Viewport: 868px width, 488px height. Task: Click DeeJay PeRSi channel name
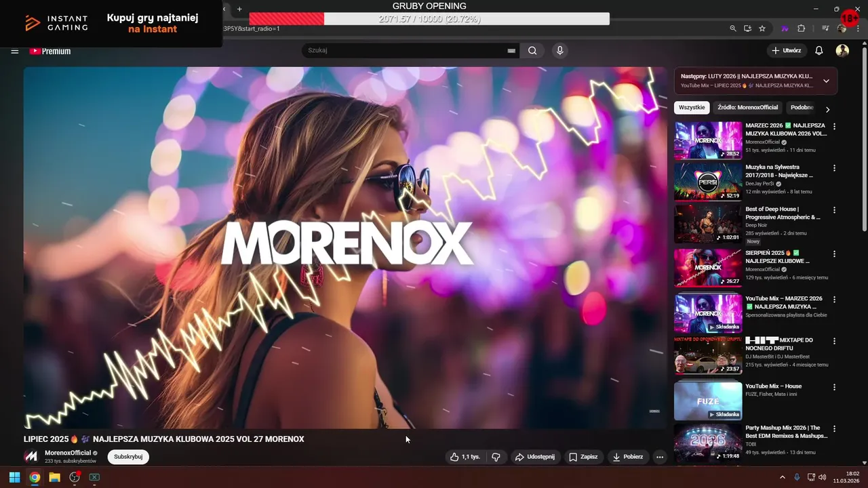coord(759,184)
